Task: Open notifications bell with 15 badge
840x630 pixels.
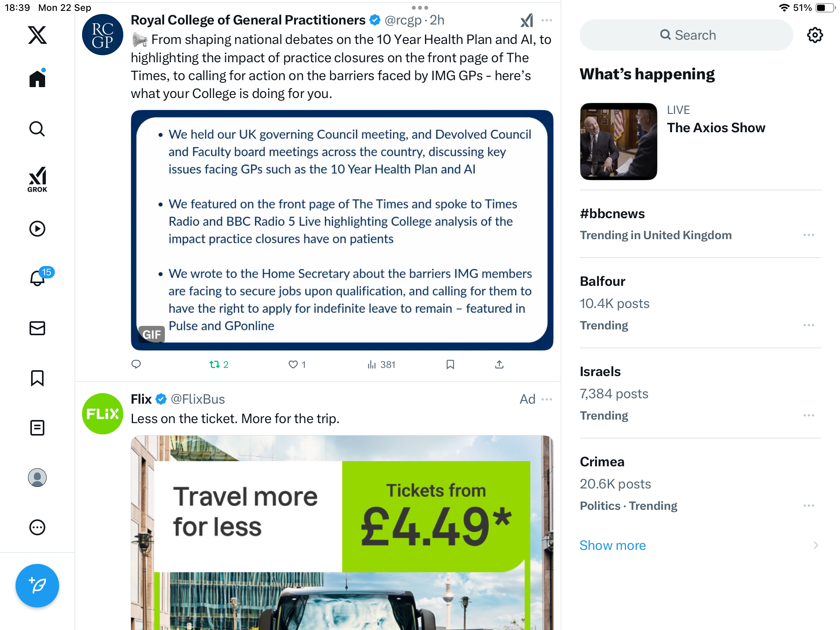Action: 38,278
